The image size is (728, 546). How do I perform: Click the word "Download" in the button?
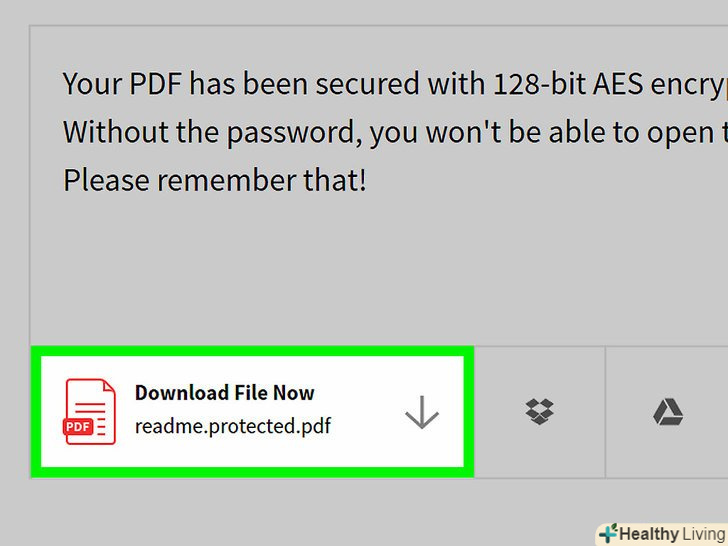[x=182, y=393]
